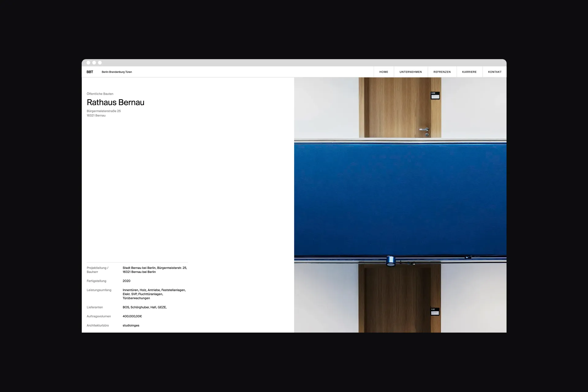This screenshot has width=588, height=392.
Task: Select the BOS supplier name
Action: click(126, 307)
